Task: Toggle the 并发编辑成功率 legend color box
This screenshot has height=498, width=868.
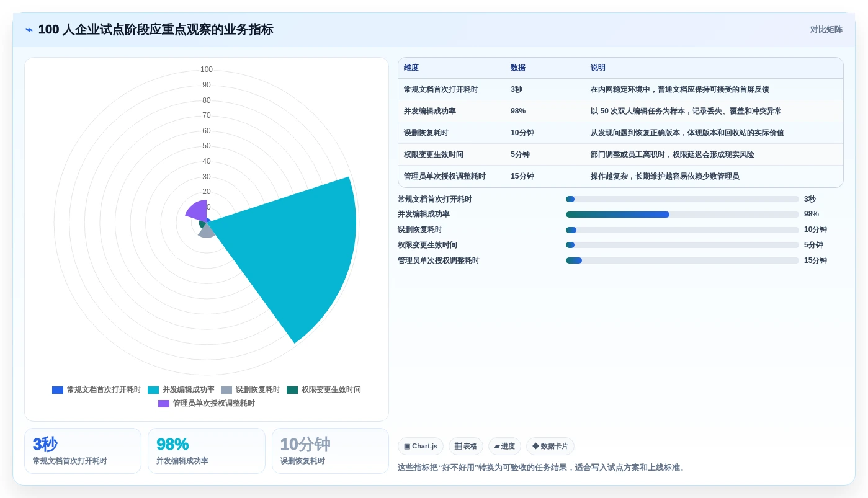Action: point(153,390)
